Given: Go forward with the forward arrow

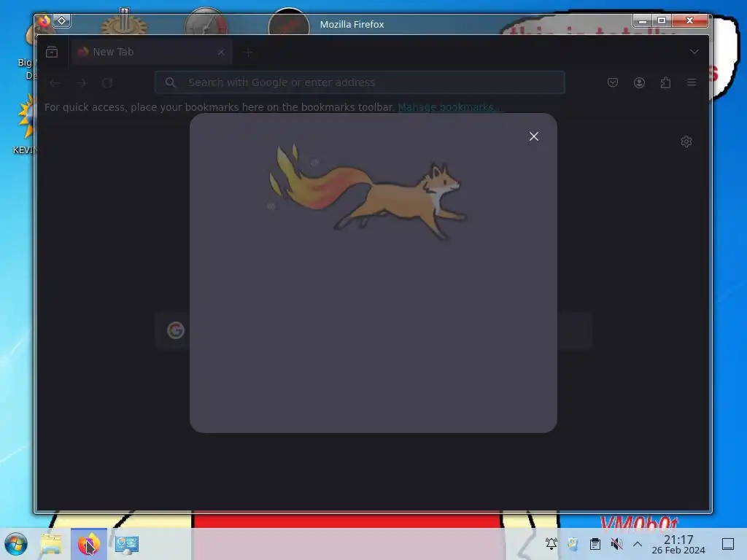Looking at the screenshot, I should (81, 83).
